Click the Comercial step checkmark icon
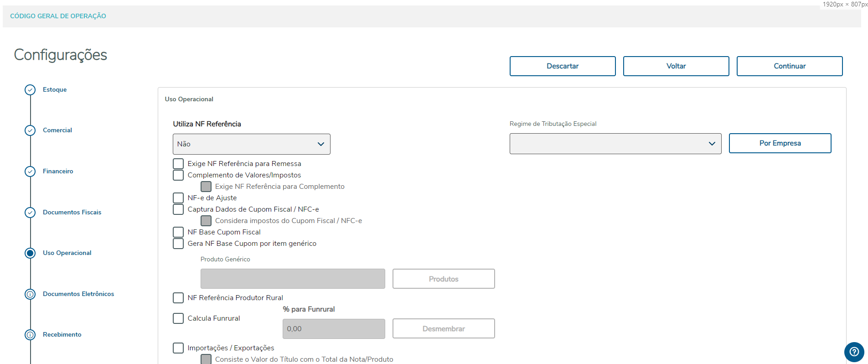The image size is (868, 364). point(30,130)
